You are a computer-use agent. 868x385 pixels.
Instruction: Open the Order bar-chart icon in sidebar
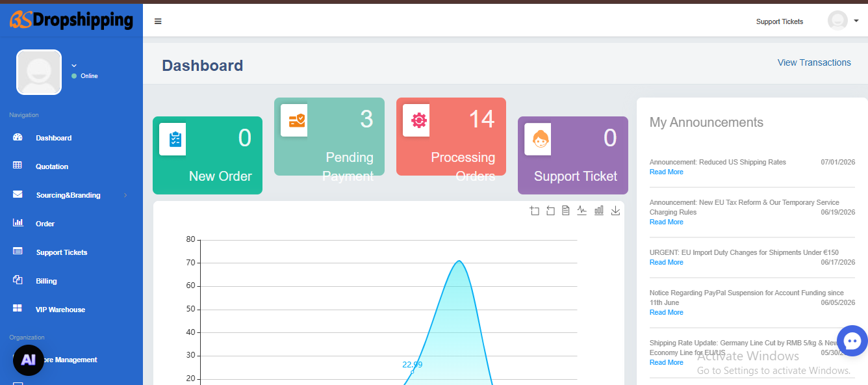tap(18, 223)
